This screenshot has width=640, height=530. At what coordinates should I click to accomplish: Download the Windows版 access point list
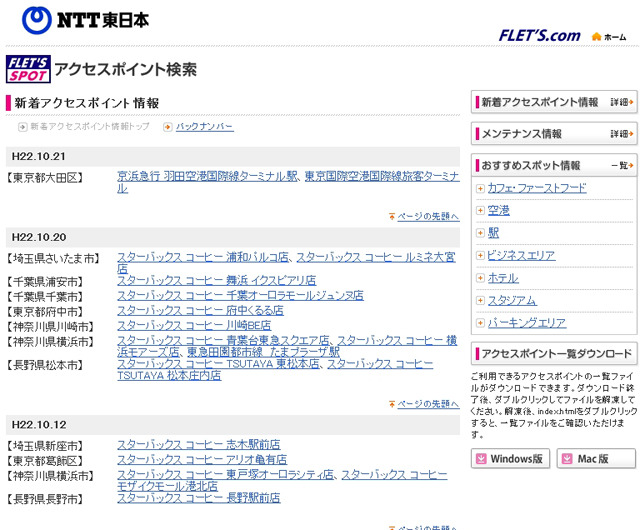tap(510, 459)
